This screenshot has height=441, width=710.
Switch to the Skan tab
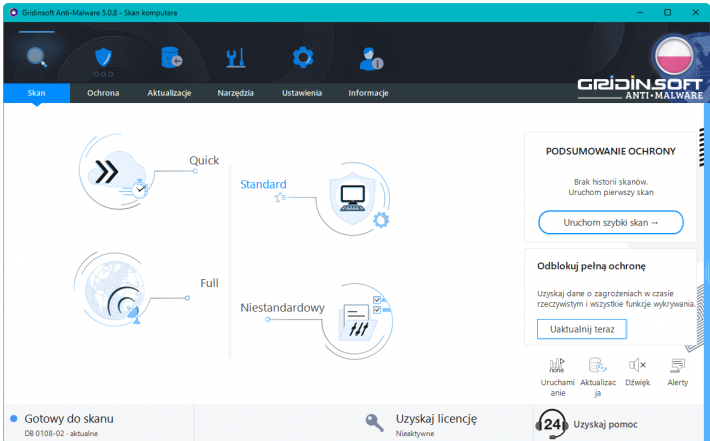[x=37, y=93]
